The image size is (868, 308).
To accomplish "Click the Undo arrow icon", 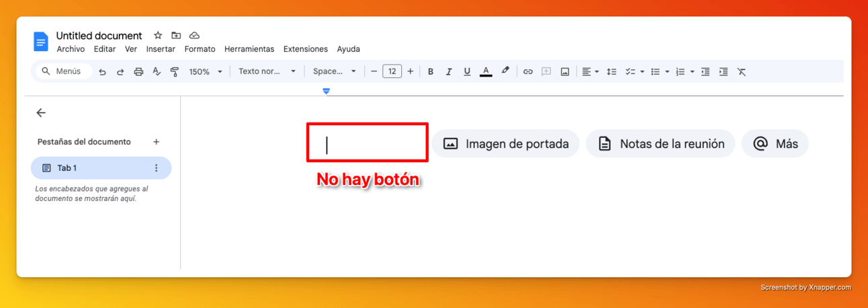I will click(102, 71).
